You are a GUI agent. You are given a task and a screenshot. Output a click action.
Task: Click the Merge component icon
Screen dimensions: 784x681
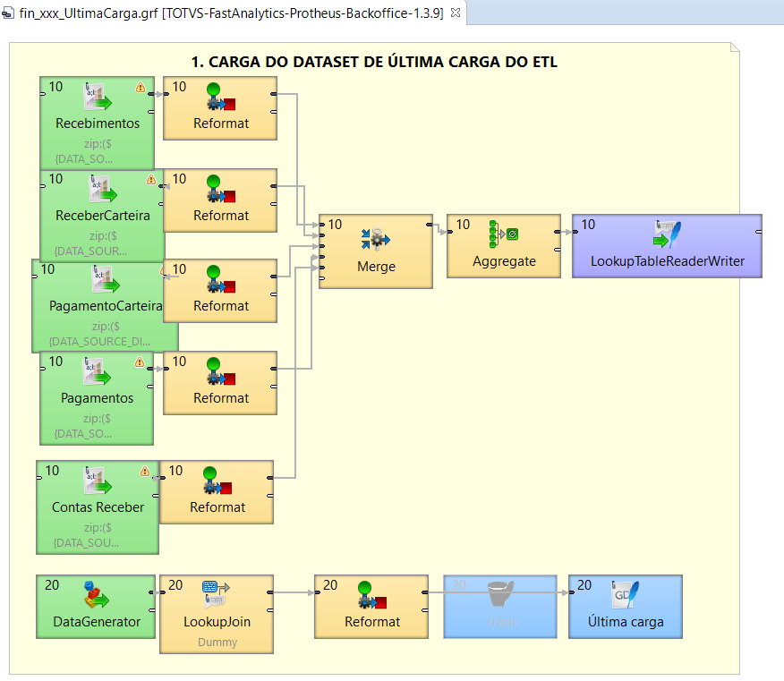[375, 239]
